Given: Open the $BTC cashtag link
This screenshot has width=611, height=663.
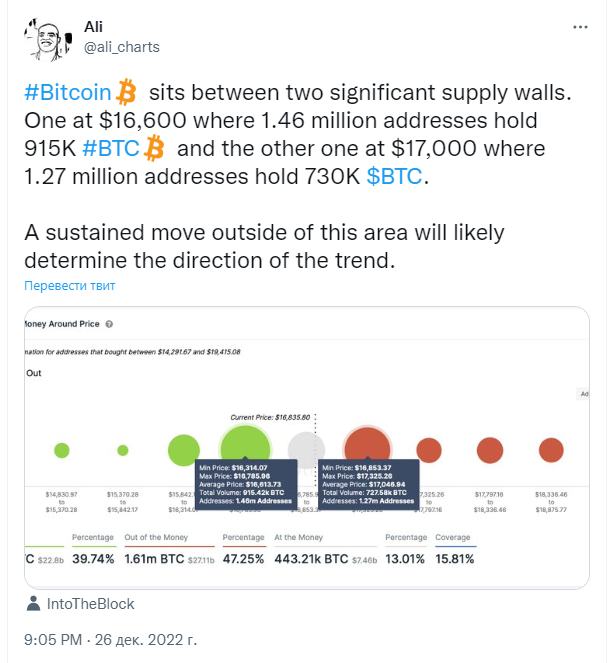Looking at the screenshot, I should 394,176.
